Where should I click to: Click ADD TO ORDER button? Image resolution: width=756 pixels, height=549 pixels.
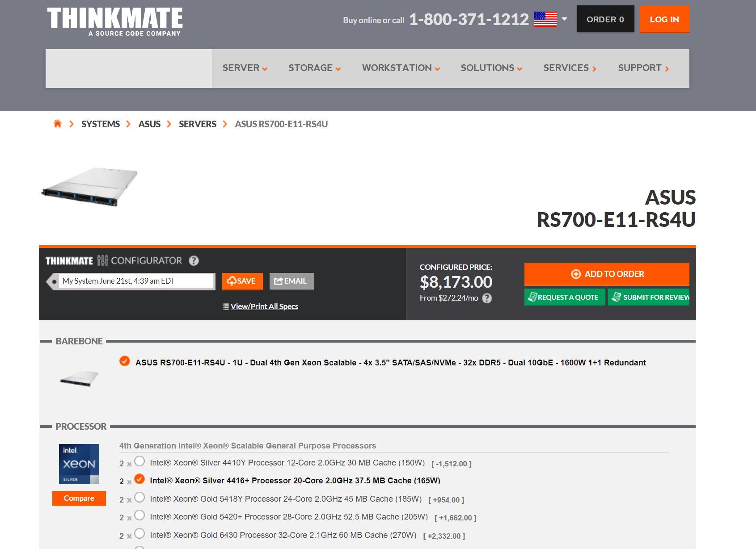[607, 274]
